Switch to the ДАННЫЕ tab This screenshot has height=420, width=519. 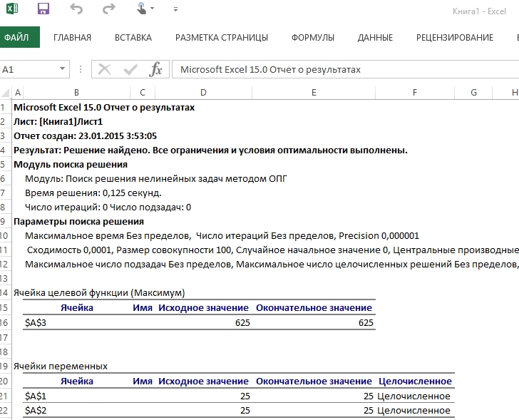tap(375, 37)
